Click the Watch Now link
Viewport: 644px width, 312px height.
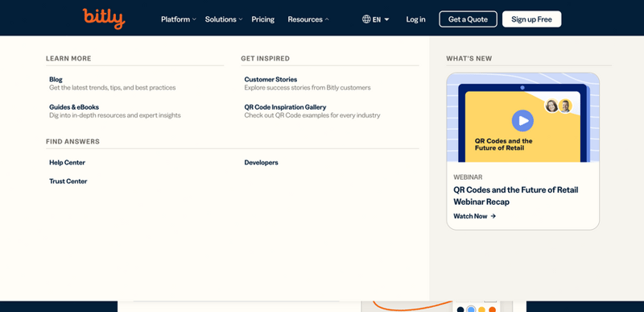(470, 216)
